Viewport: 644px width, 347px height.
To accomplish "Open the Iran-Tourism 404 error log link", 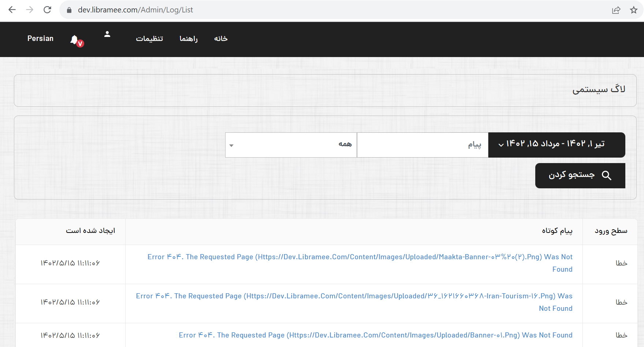I will point(354,296).
